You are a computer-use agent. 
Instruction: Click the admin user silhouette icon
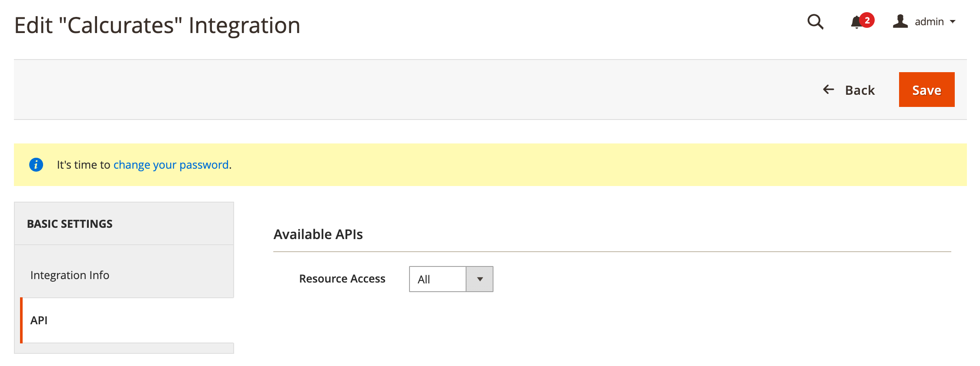pyautogui.click(x=900, y=21)
